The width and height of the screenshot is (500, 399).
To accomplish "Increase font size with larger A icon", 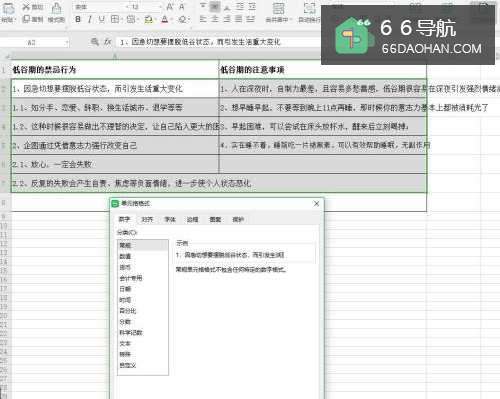I will point(169,7).
